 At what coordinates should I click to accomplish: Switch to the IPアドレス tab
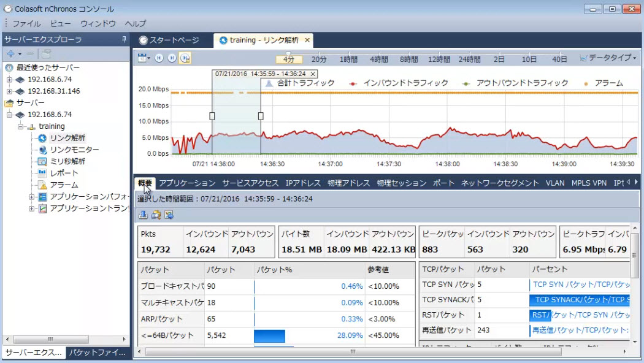(303, 183)
